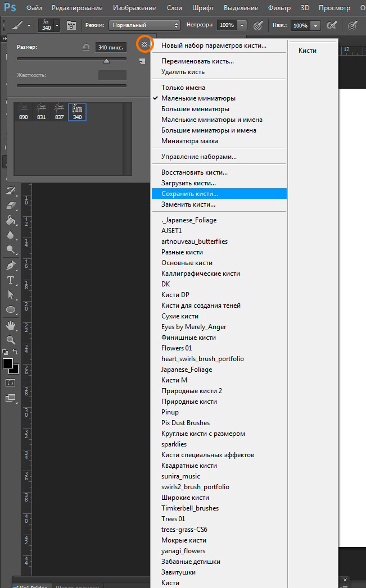Select the Eraser tool
The height and width of the screenshot is (588, 366).
pyautogui.click(x=11, y=205)
